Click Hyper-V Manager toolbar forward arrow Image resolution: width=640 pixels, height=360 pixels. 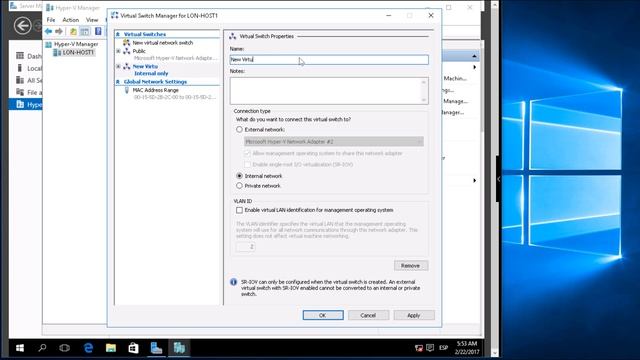point(59,31)
